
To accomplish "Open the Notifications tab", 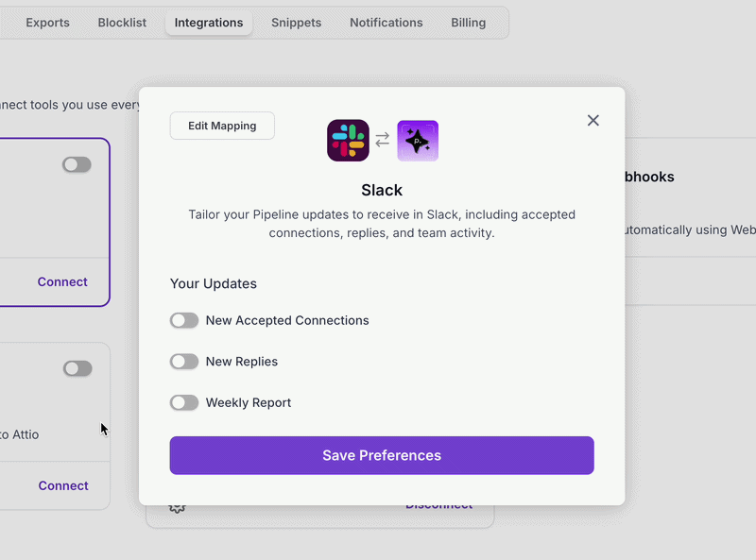I will 387,23.
